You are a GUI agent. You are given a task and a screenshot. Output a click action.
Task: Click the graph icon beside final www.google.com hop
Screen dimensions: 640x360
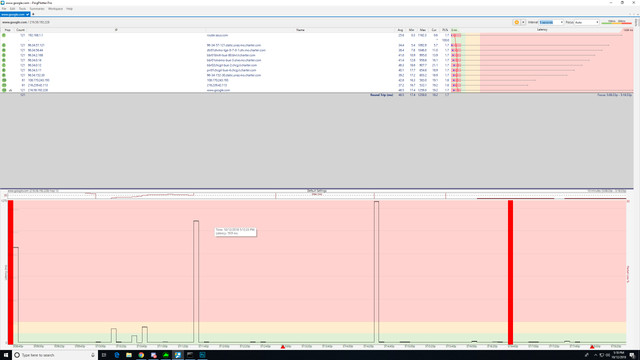(11, 90)
